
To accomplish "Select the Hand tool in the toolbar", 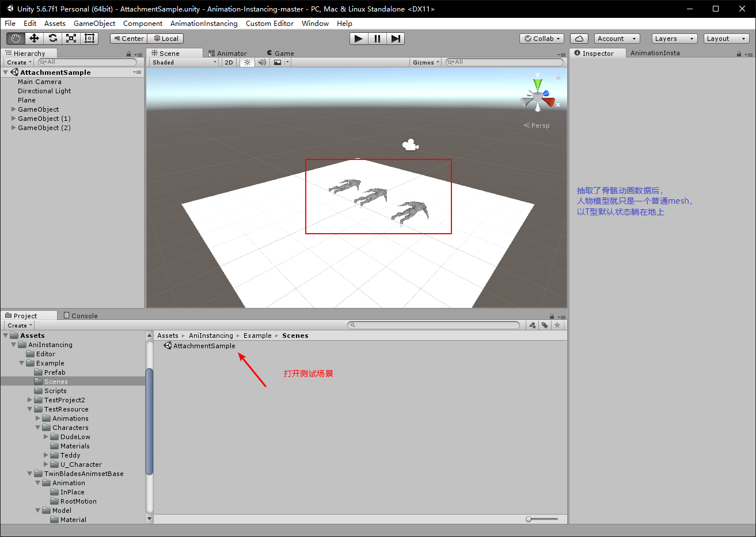I will coord(15,39).
